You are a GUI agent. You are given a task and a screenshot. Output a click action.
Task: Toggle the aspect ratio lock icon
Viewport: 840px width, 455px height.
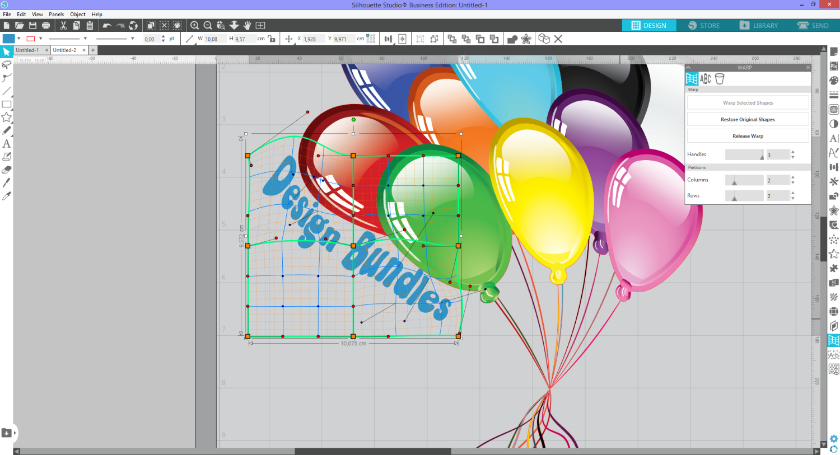[x=272, y=39]
